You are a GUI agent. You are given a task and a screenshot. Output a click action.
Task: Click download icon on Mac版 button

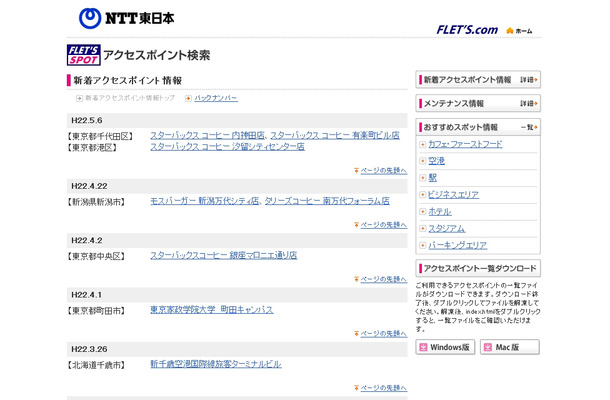pos(488,347)
